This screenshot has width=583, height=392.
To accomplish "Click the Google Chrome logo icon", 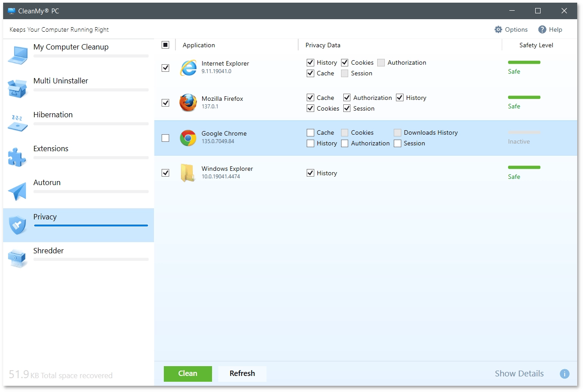I will click(x=188, y=138).
